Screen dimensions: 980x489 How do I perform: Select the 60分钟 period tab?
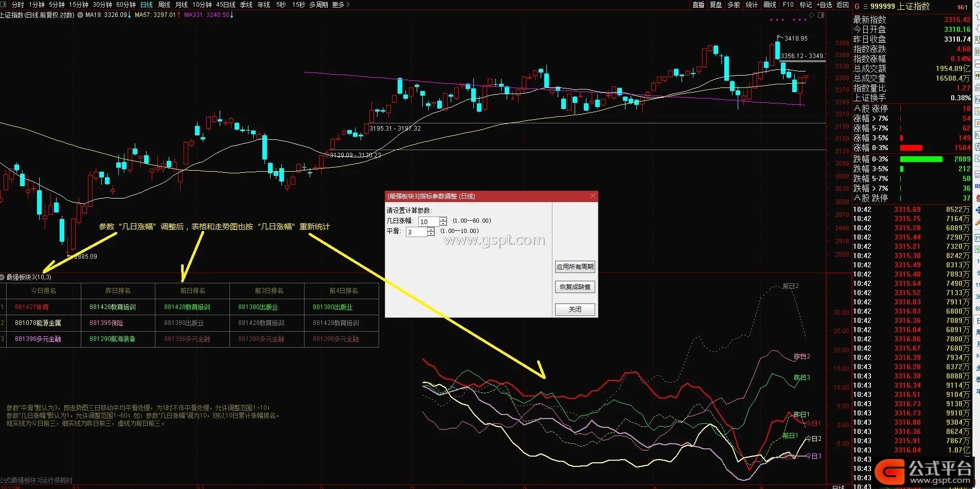[x=126, y=5]
